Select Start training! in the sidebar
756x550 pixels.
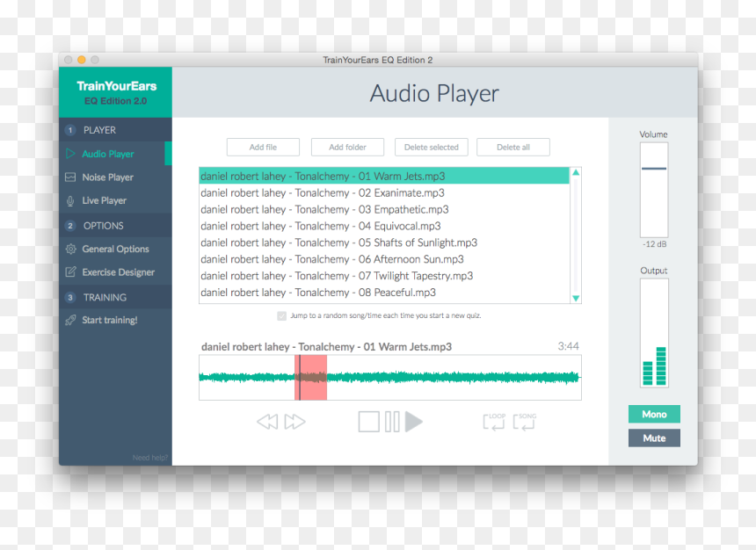coord(115,320)
